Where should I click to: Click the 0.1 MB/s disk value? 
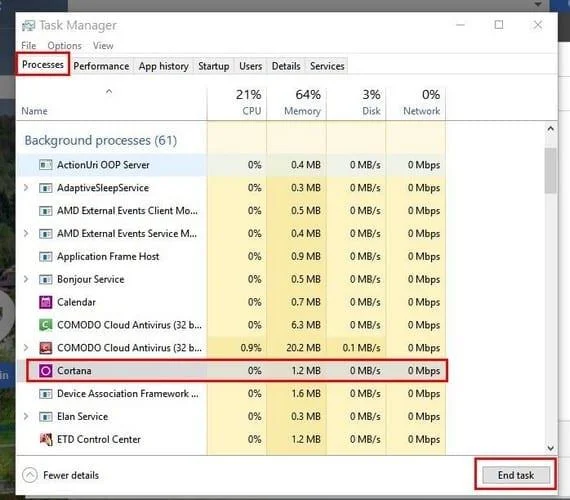point(361,348)
